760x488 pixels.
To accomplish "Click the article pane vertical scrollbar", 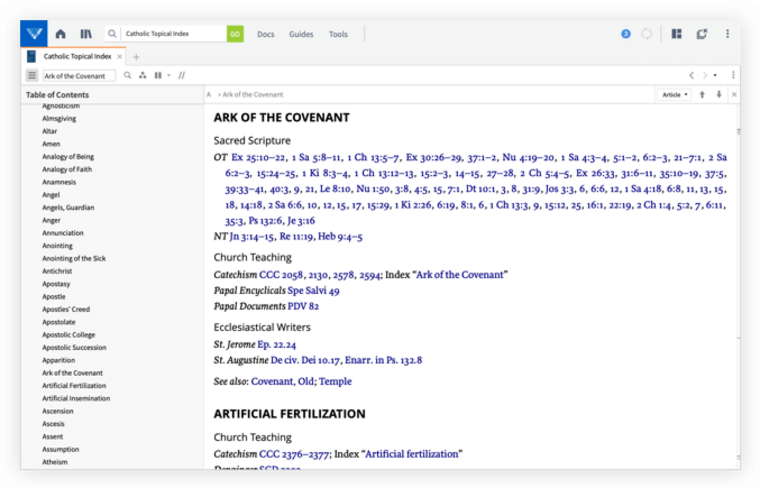I will (x=738, y=286).
